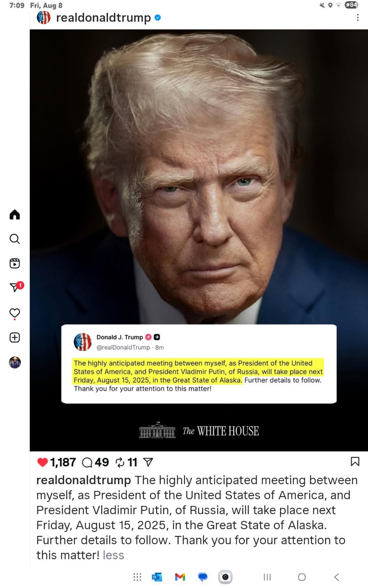
Task: Open the notifications heart icon in sidebar
Action: (x=15, y=313)
